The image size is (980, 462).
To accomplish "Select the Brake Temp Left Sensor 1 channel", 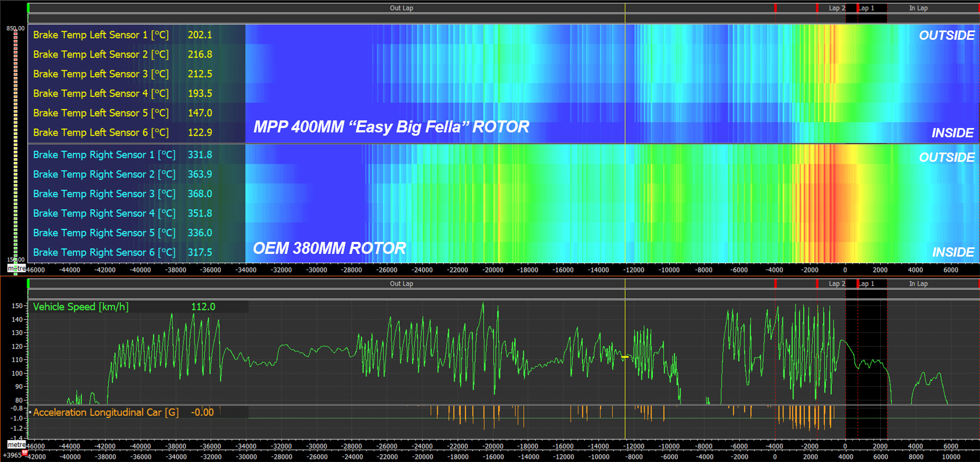I will click(x=101, y=35).
